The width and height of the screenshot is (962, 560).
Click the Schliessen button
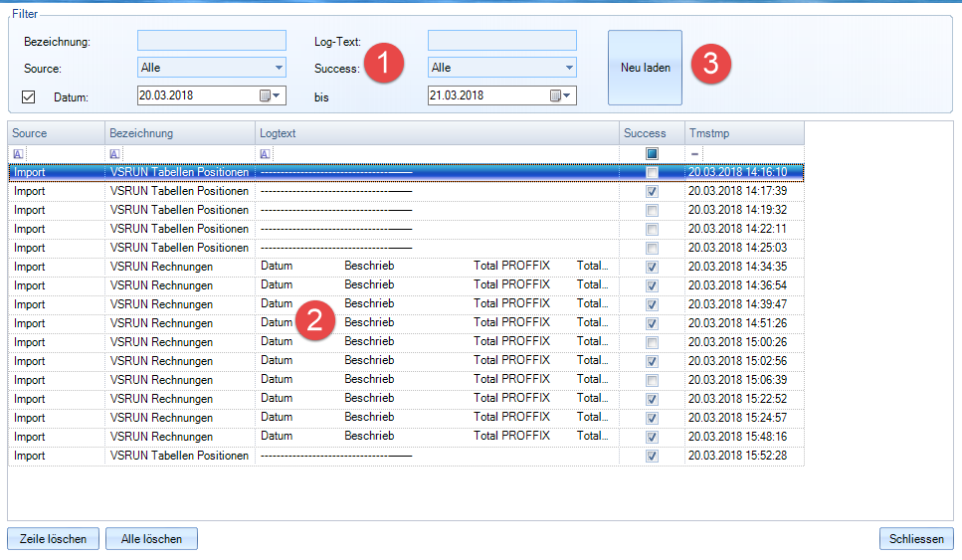(916, 539)
